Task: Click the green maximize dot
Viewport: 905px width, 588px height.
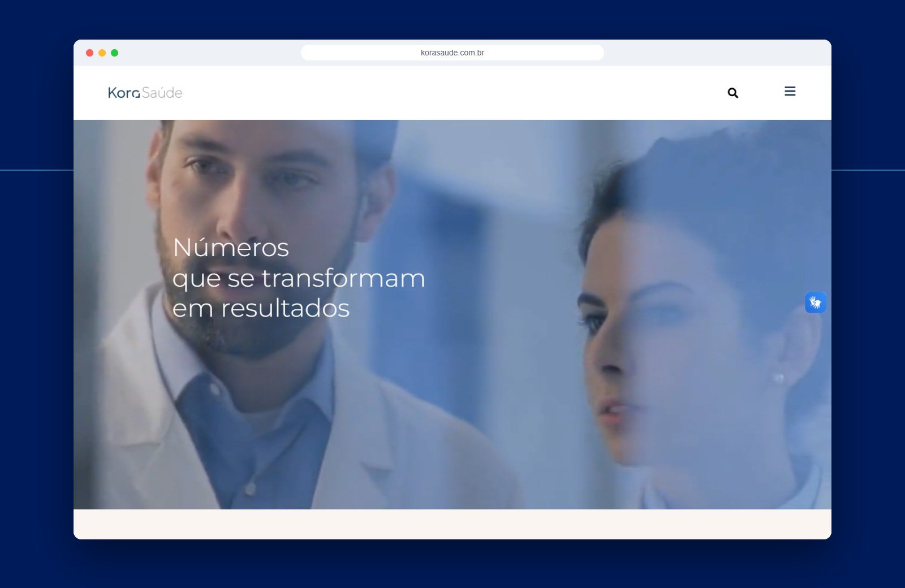Action: click(114, 53)
